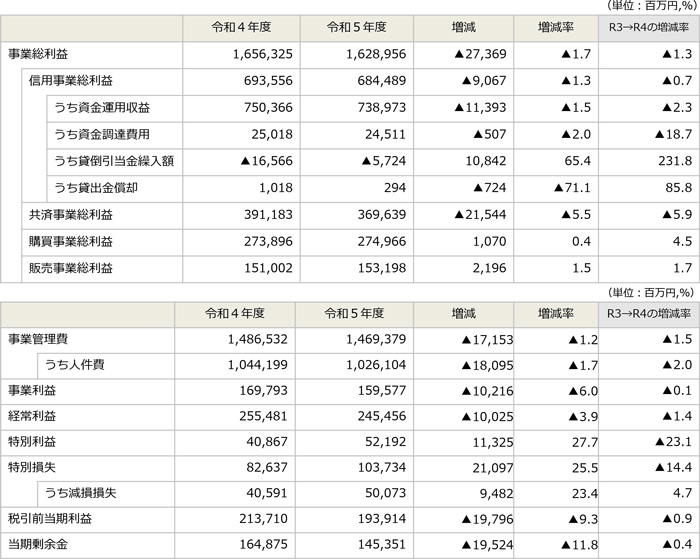Click the value 1,486,532
The image size is (700, 559).
(x=258, y=339)
